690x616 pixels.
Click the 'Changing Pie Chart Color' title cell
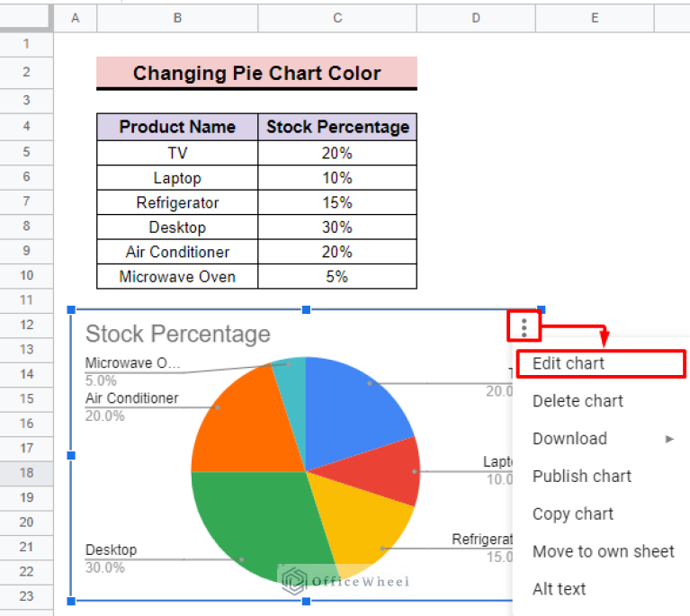[256, 73]
